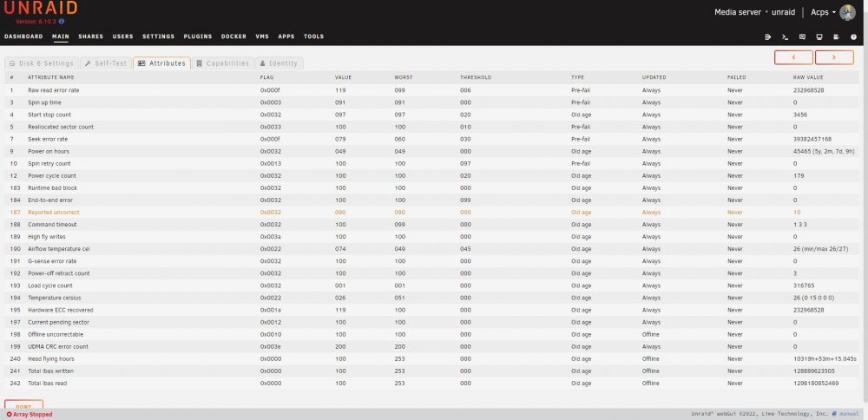This screenshot has height=420, width=868.
Task: Switch to the Capabilities tab
Action: tap(222, 63)
